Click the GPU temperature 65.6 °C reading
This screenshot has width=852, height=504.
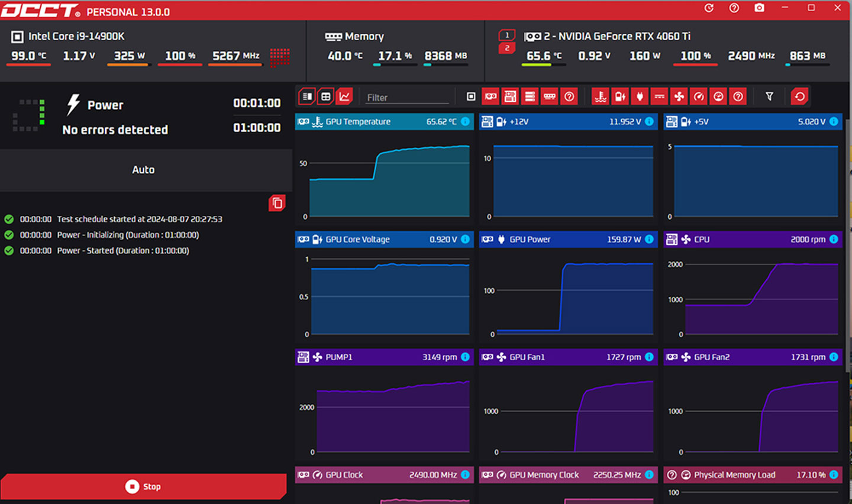click(544, 56)
